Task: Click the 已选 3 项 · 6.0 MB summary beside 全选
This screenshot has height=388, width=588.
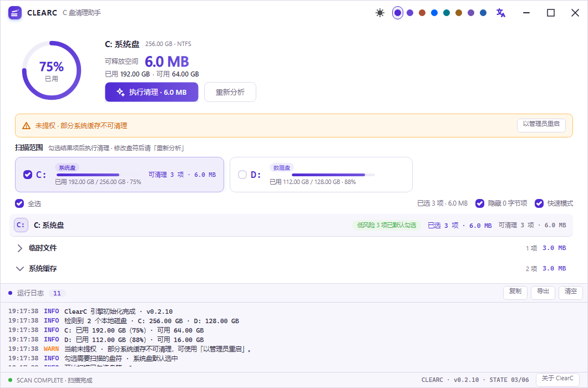Action: click(443, 203)
